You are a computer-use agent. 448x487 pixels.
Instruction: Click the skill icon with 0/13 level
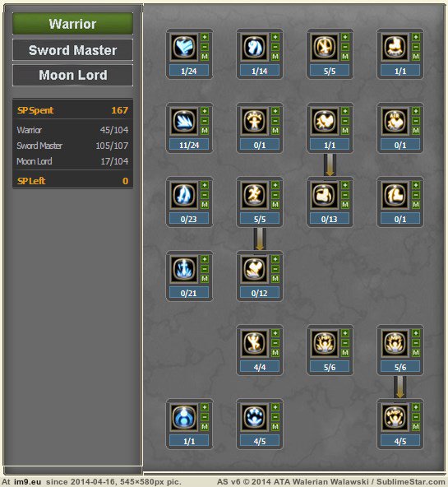[325, 195]
